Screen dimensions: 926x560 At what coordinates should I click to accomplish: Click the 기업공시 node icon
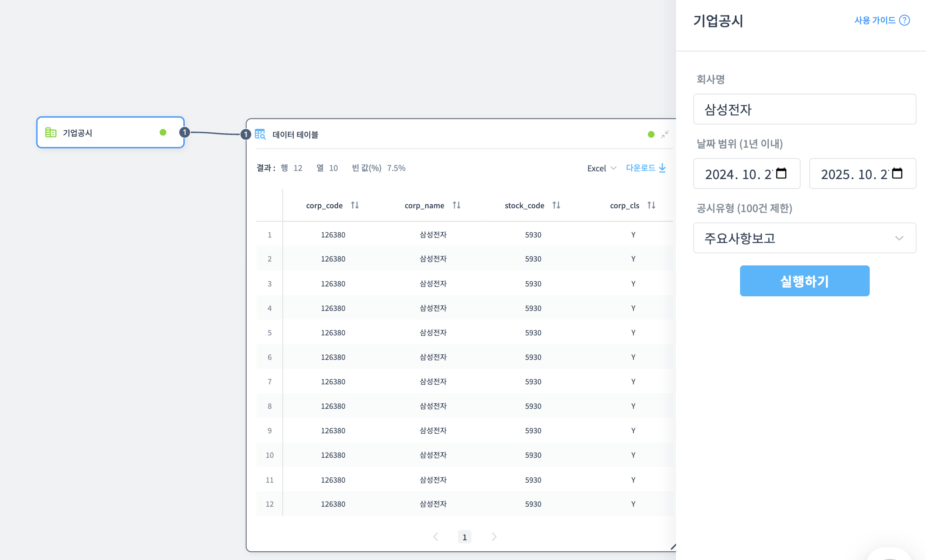tap(51, 133)
